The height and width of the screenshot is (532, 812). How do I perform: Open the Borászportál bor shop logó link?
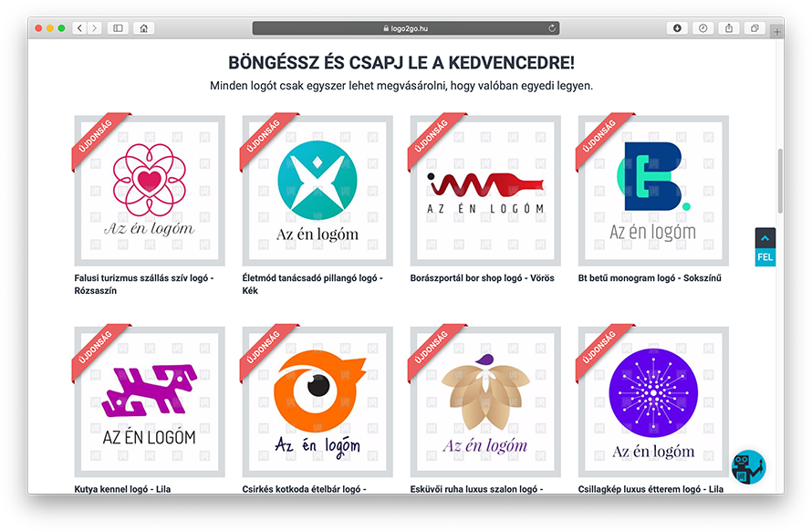[x=482, y=278]
